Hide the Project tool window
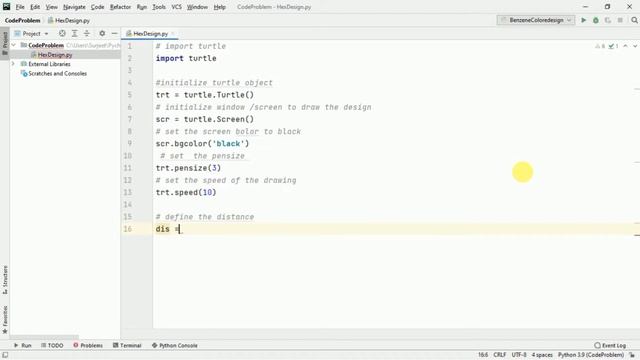This screenshot has height=360, width=640. point(115,33)
